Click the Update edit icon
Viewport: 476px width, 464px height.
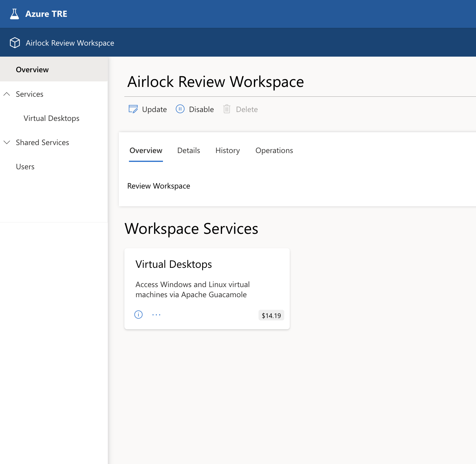[133, 109]
